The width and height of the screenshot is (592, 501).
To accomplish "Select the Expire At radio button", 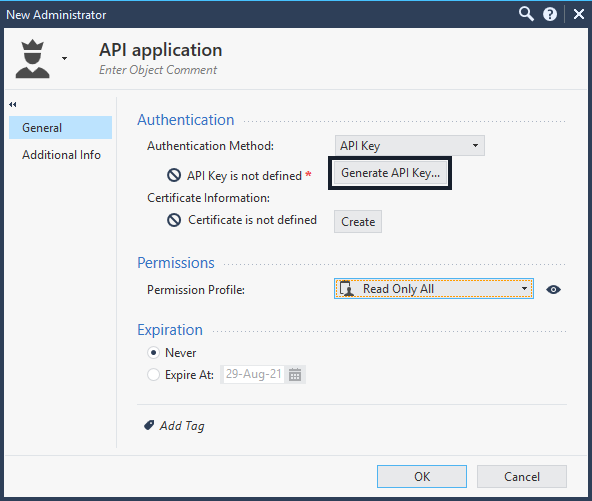I will point(153,375).
